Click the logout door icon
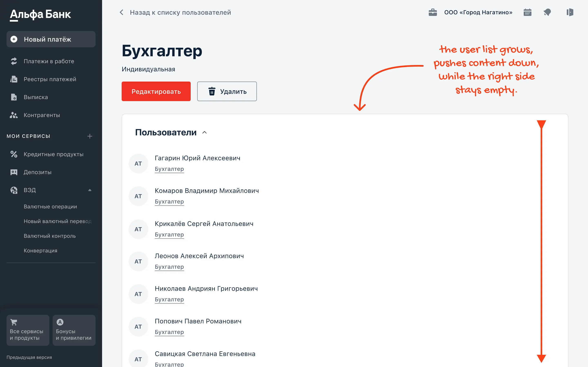Image resolution: width=588 pixels, height=367 pixels. tap(570, 12)
